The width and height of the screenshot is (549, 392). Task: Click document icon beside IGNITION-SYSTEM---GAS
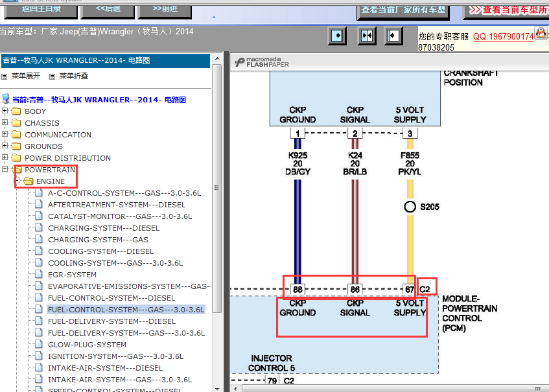point(39,356)
